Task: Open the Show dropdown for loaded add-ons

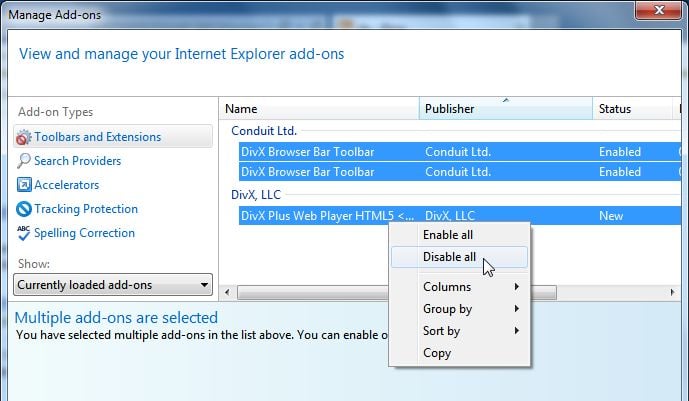Action: tap(113, 285)
